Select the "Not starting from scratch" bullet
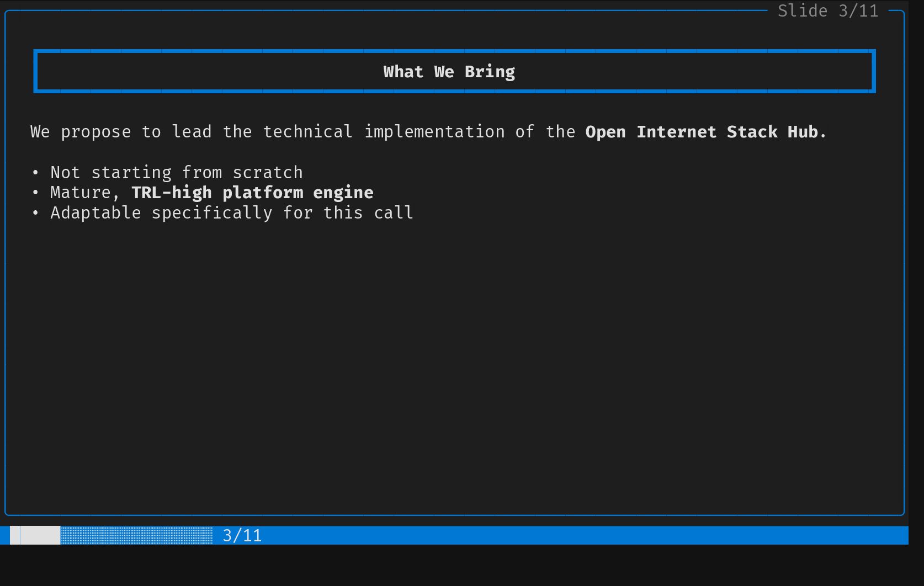 (176, 173)
